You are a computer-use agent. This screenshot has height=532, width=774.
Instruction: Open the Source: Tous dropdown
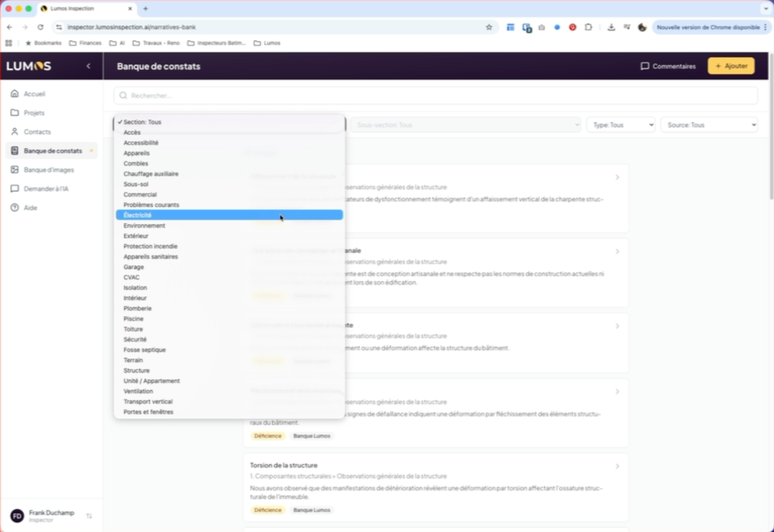709,125
